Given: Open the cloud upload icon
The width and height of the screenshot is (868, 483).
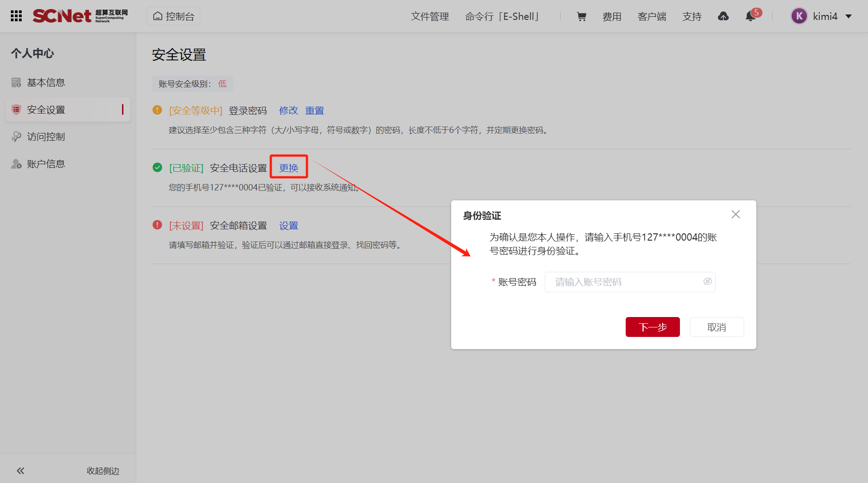Looking at the screenshot, I should [723, 17].
